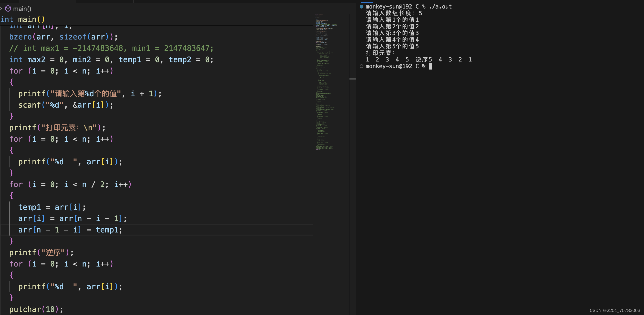Screen dimensions: 644x315
Task: Click the opening brace under 'i < n / 2' loop
Action: click(x=11, y=196)
